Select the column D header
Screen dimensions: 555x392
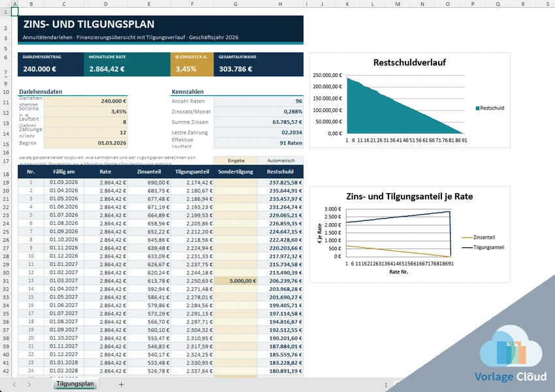point(106,4)
